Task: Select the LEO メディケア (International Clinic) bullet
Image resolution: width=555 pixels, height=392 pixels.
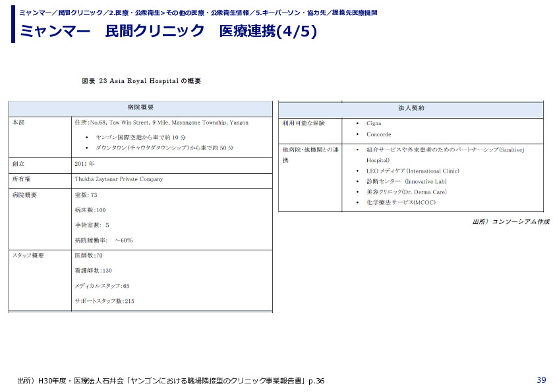Action: [x=413, y=171]
